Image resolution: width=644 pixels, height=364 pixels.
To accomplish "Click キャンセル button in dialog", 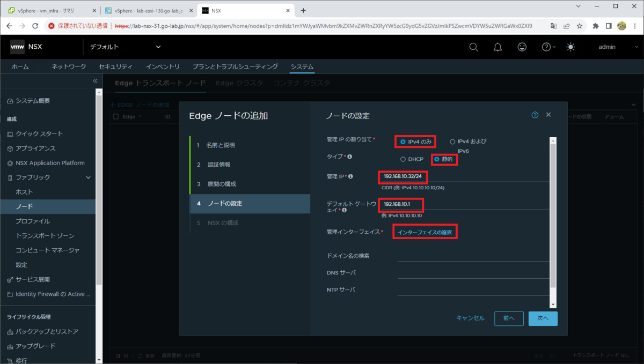I will tap(470, 318).
